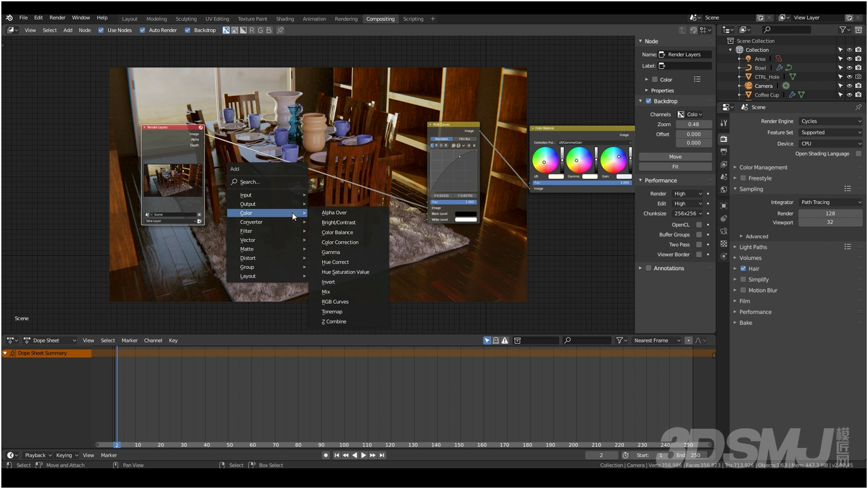Uncheck Backdrop in the node header
Viewport: 868px width, 489px height.
(x=188, y=30)
